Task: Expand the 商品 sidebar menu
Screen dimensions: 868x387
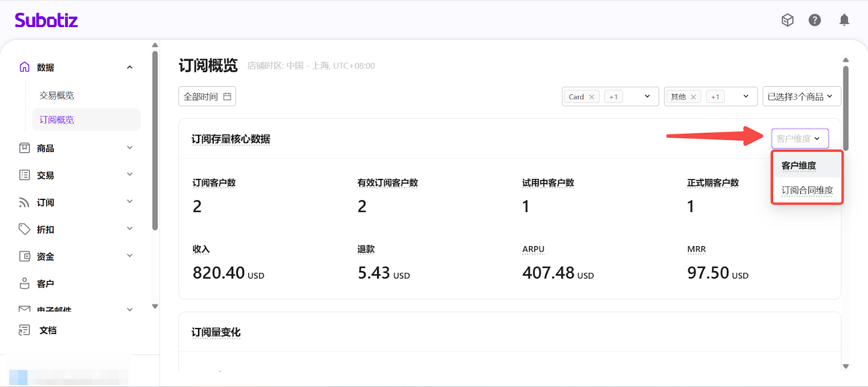Action: 130,148
